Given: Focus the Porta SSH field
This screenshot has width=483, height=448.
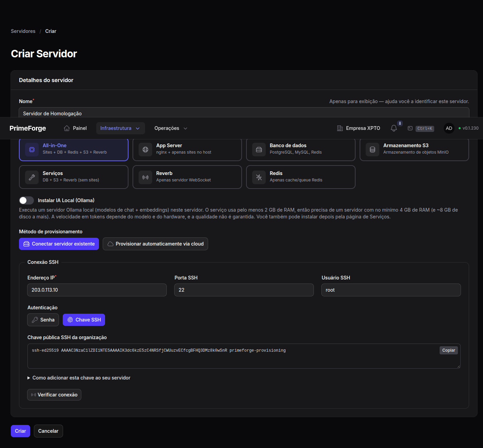Looking at the screenshot, I should pos(244,290).
